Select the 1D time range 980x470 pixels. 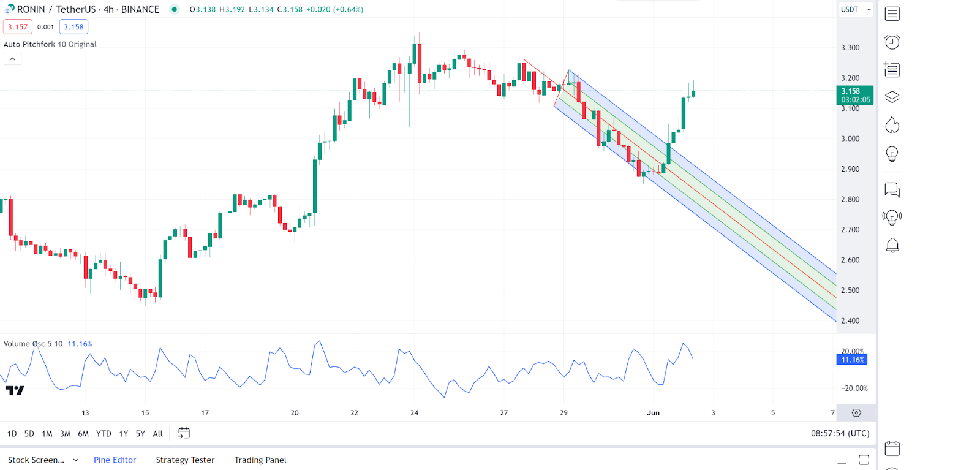(x=12, y=433)
